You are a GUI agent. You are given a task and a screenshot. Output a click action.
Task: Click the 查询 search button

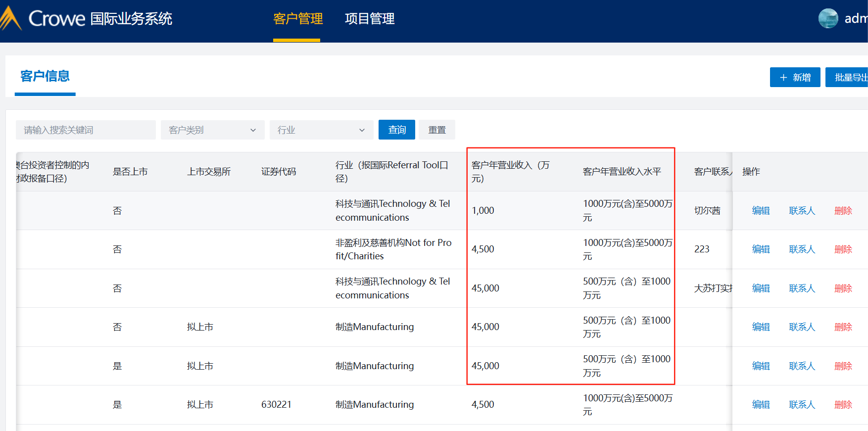pyautogui.click(x=396, y=130)
